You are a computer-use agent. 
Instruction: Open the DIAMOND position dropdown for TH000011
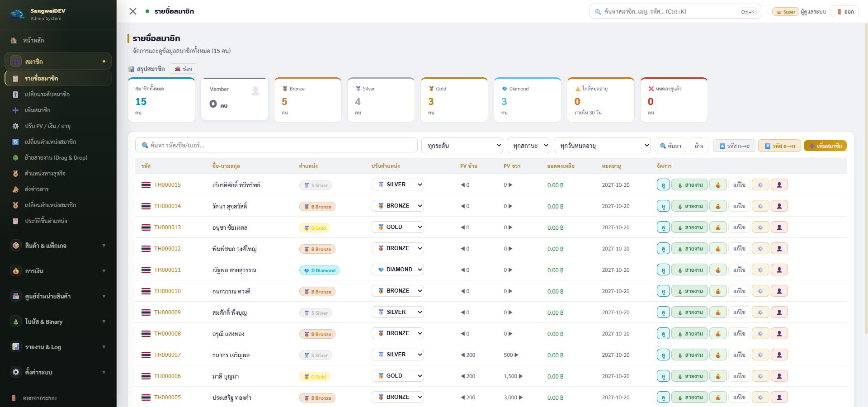(398, 270)
